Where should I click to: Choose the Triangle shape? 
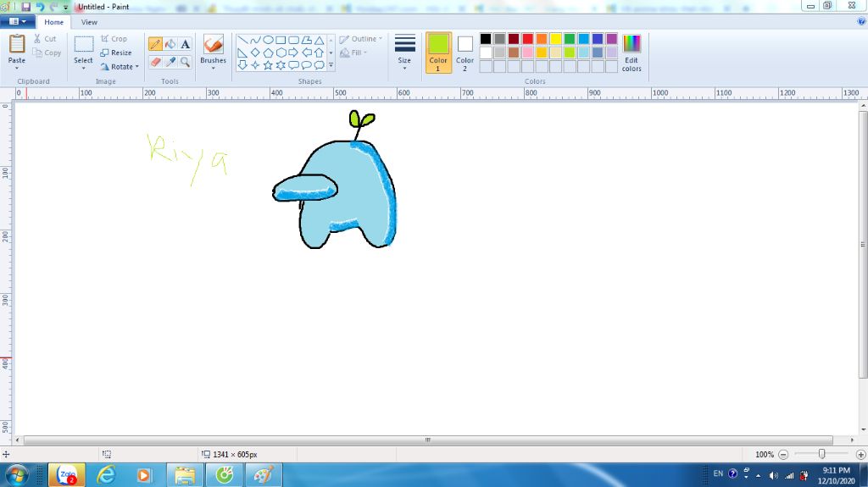click(319, 40)
